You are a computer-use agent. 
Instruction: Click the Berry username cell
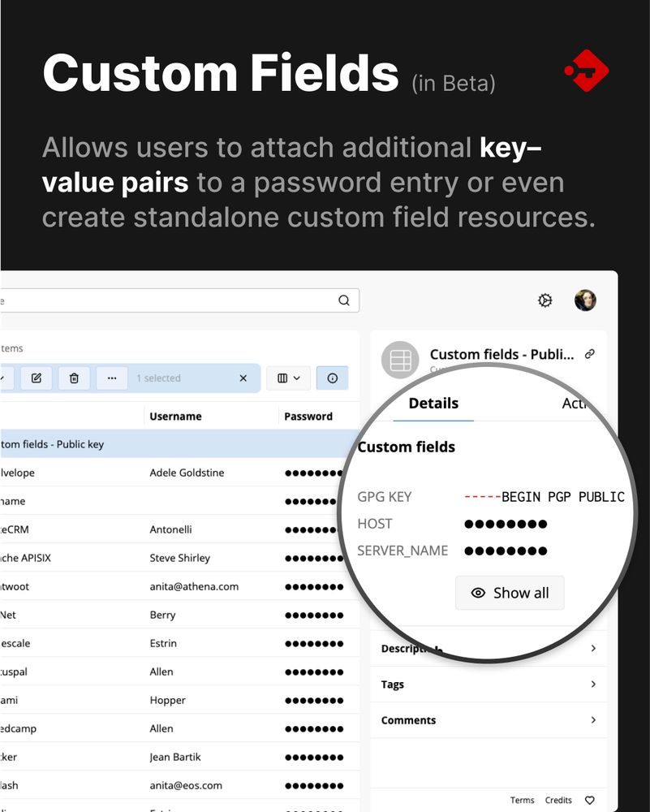pos(162,615)
